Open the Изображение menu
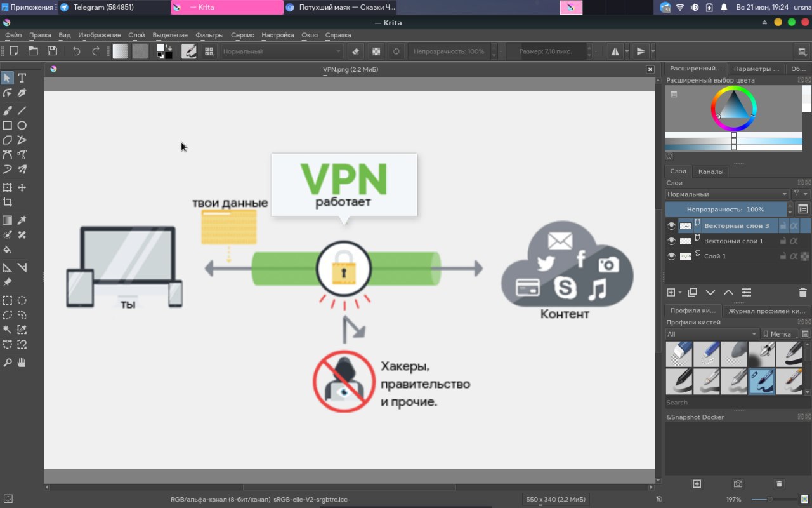Viewport: 812px width, 508px height. pyautogui.click(x=100, y=35)
